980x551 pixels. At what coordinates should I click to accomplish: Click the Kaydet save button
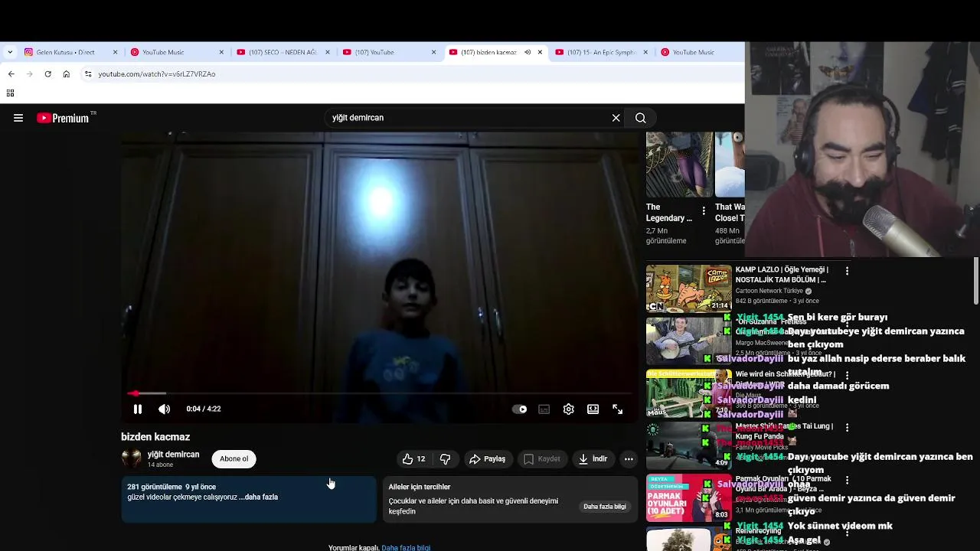[x=542, y=459]
